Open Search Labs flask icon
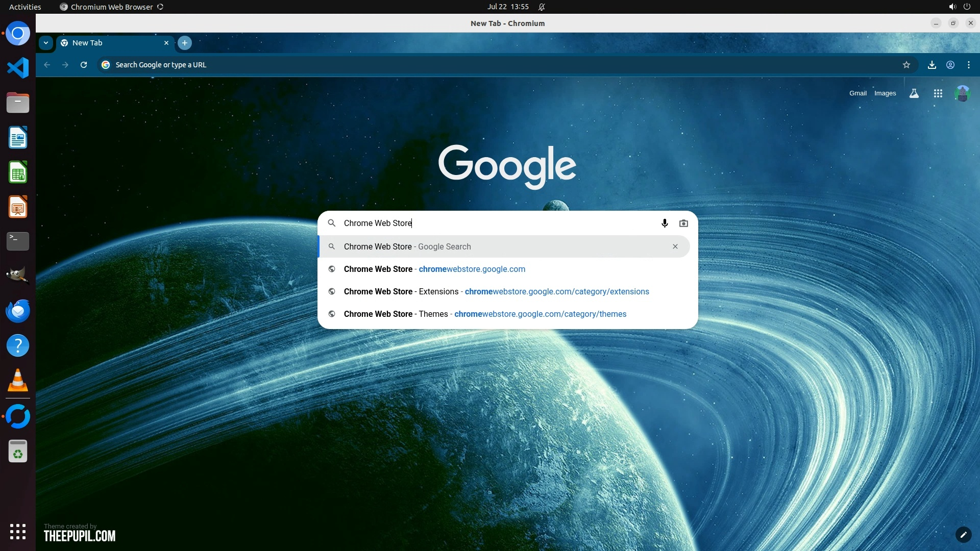Image resolution: width=980 pixels, height=551 pixels. coord(914,93)
